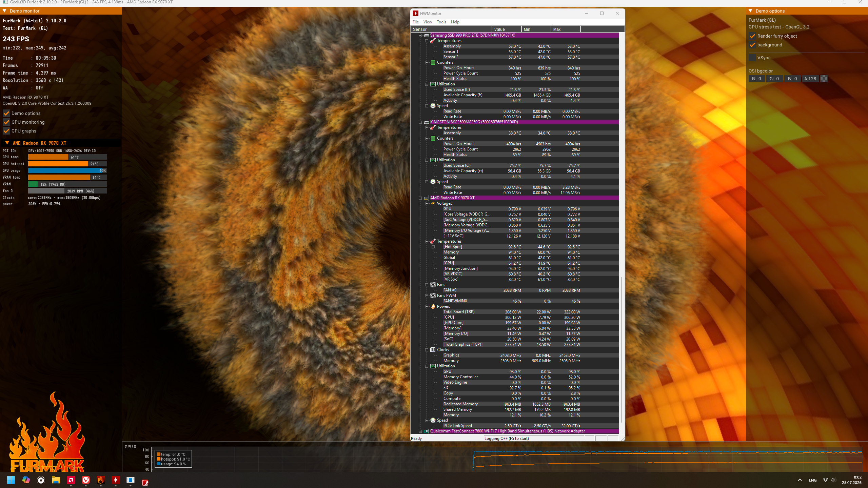
Task: Click the speedometer gauge app on the taskbar
Action: click(41, 480)
